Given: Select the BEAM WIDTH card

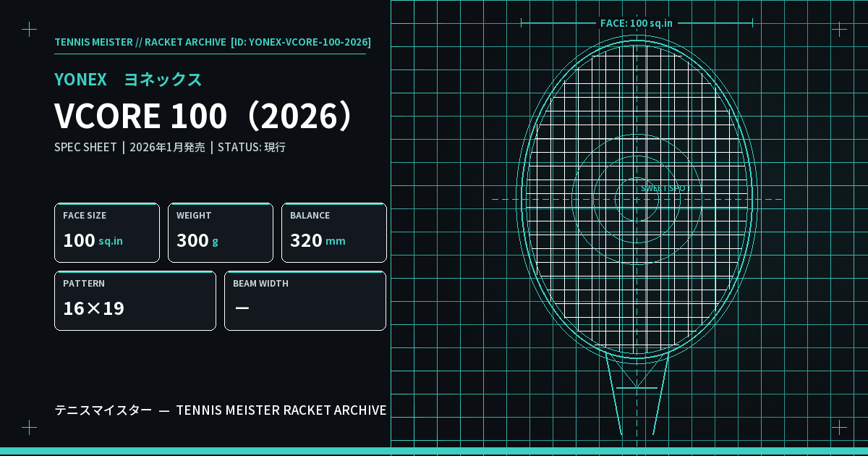Looking at the screenshot, I should [305, 300].
